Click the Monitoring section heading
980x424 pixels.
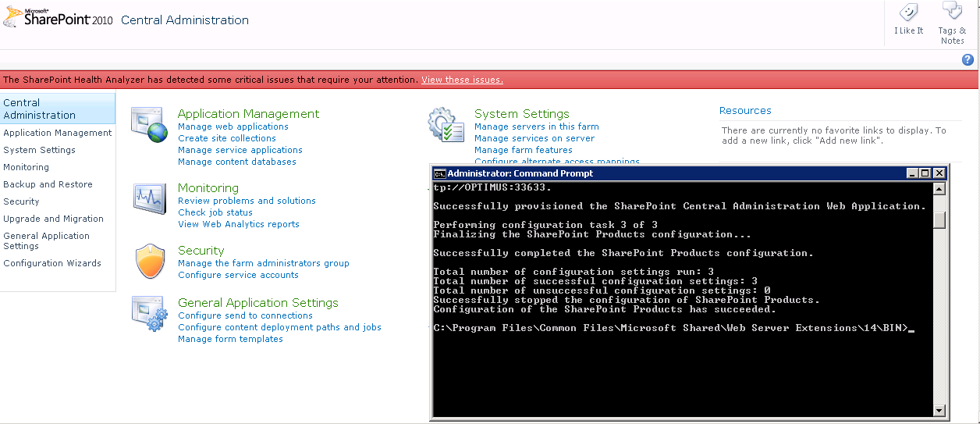point(208,188)
